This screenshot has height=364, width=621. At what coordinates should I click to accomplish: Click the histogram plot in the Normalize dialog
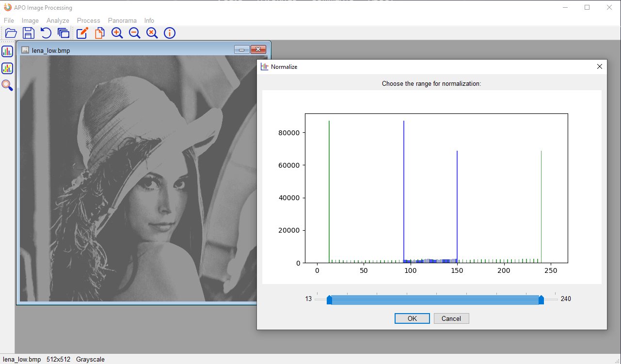(432, 187)
